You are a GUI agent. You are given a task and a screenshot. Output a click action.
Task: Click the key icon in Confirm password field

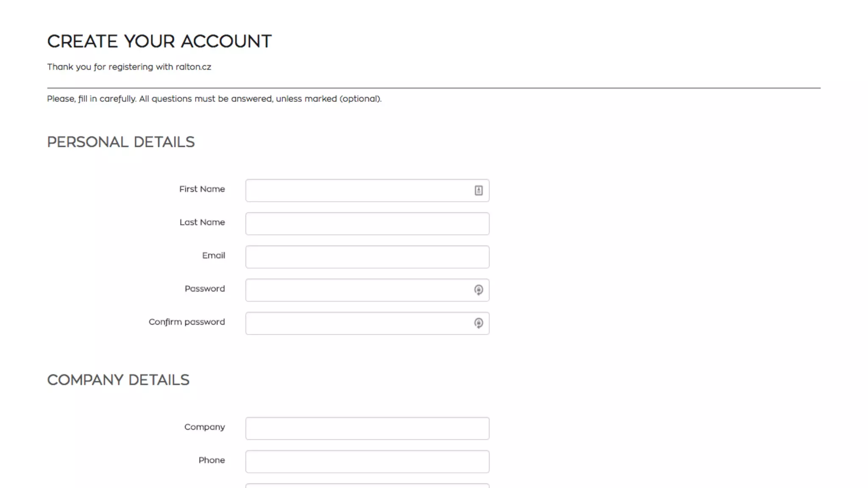click(479, 323)
